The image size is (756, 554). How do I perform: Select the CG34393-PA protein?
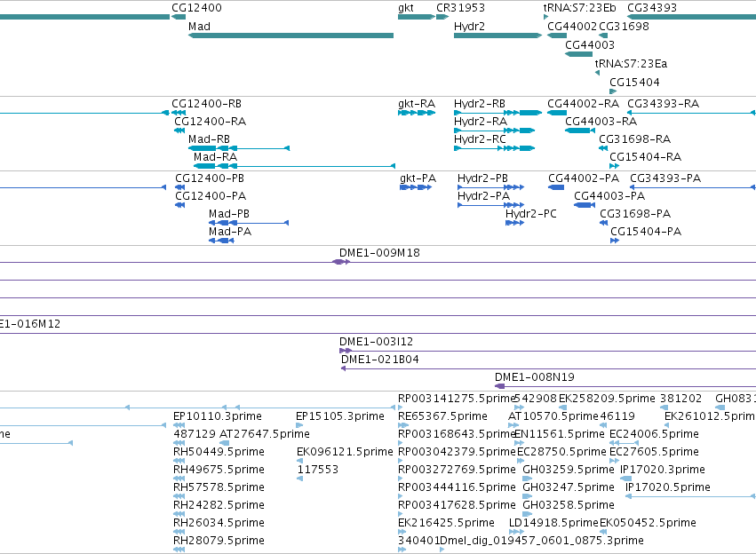click(x=665, y=178)
